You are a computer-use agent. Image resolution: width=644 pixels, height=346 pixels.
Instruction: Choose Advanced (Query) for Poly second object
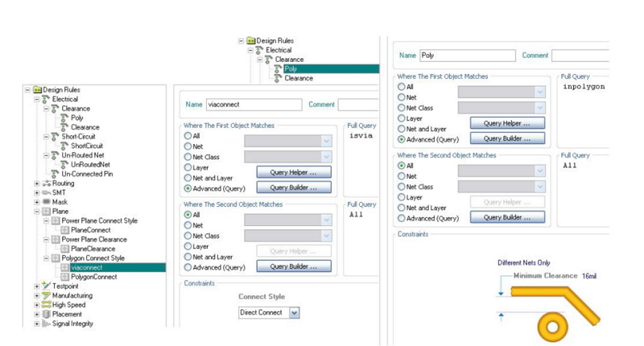point(402,218)
